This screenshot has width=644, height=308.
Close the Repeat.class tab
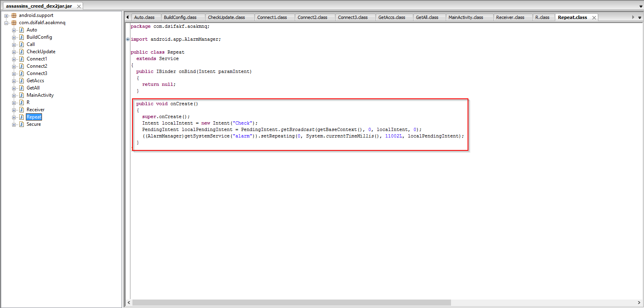(594, 18)
